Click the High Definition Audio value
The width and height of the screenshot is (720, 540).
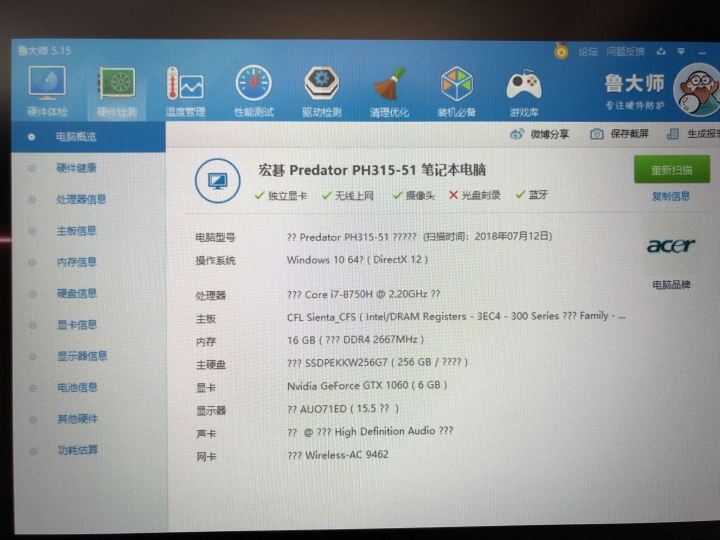click(x=370, y=431)
